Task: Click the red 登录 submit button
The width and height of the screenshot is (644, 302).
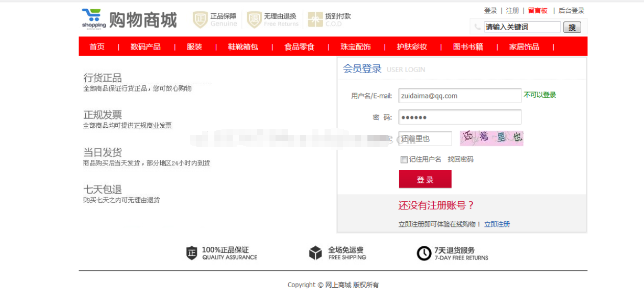Action: 425,179
